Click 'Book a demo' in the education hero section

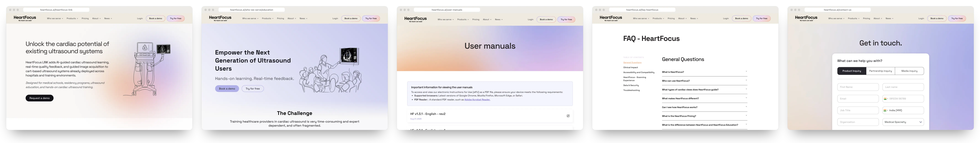pyautogui.click(x=227, y=88)
